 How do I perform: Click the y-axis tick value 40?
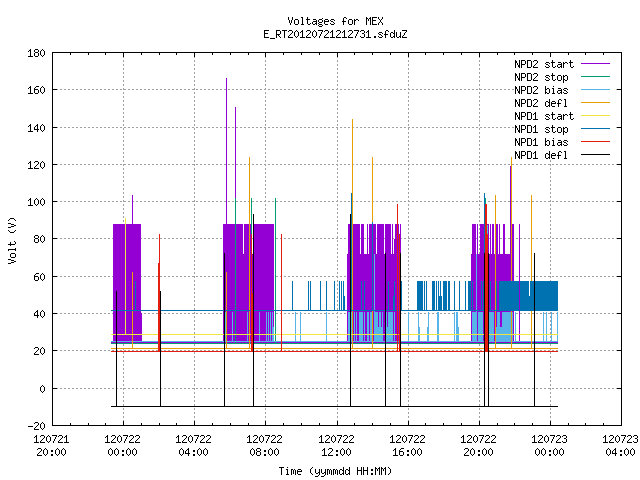(39, 314)
